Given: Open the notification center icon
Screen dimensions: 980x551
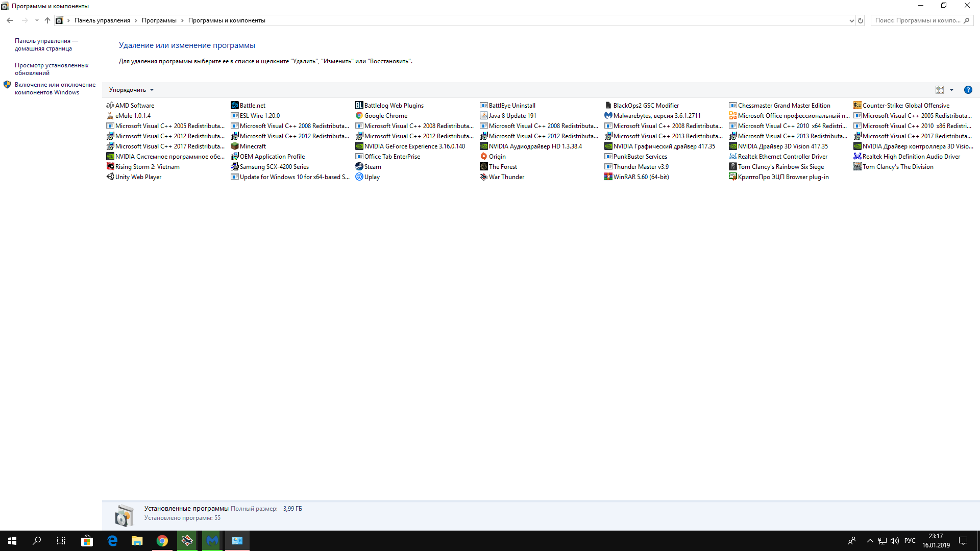Looking at the screenshot, I should point(963,541).
